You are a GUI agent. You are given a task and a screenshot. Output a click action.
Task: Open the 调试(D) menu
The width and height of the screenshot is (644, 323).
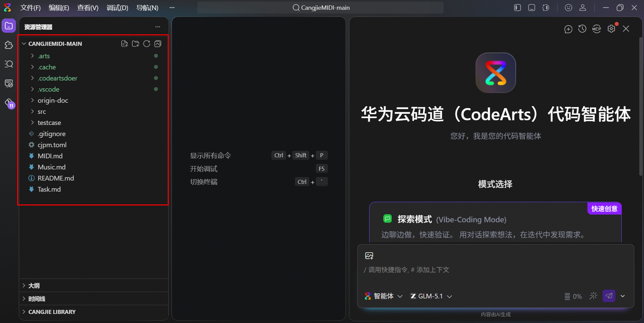pos(118,8)
